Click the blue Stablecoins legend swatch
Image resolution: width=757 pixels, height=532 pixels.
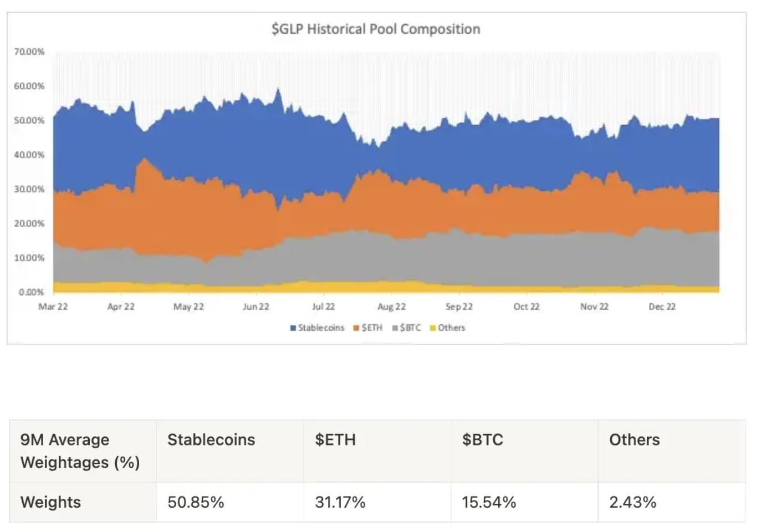pyautogui.click(x=293, y=328)
